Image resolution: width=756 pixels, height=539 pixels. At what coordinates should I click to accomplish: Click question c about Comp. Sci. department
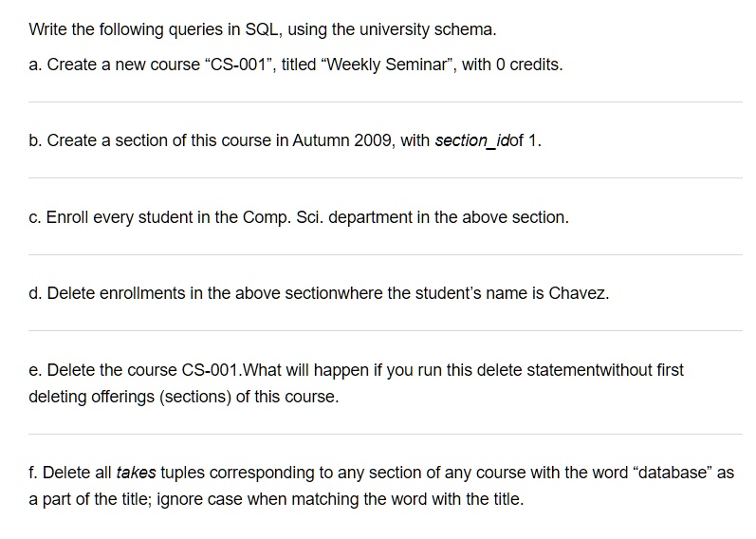pos(299,217)
